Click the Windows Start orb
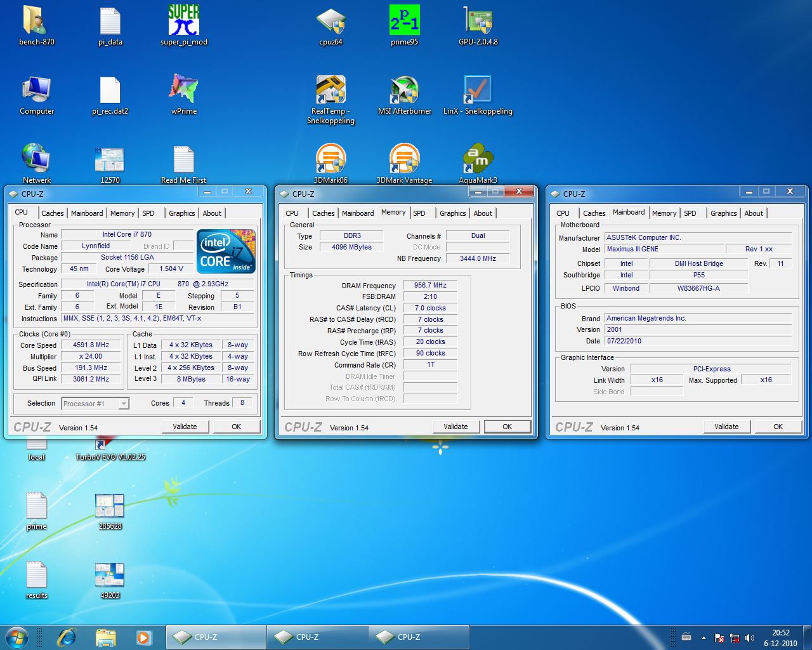Image resolution: width=812 pixels, height=650 pixels. pos(17,637)
